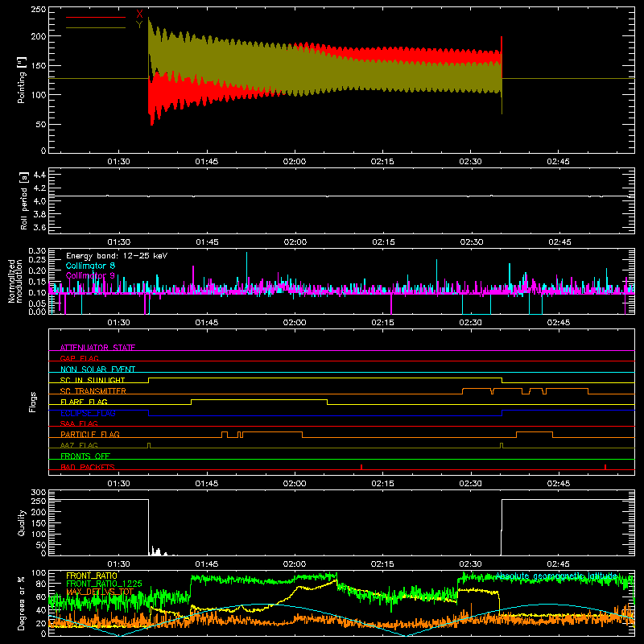Select 'Energy band: 12-25 keV' text
The width and height of the screenshot is (644, 644).
(117, 256)
